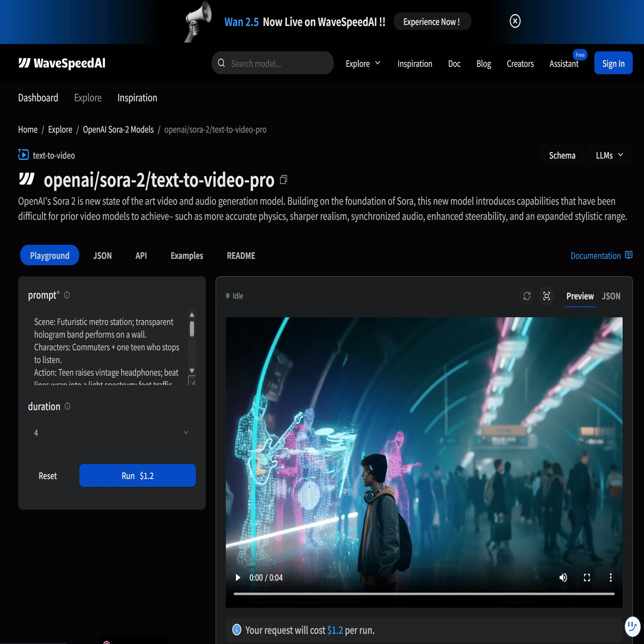Screen dimensions: 644x644
Task: Click the info icon next to prompt
Action: [67, 295]
